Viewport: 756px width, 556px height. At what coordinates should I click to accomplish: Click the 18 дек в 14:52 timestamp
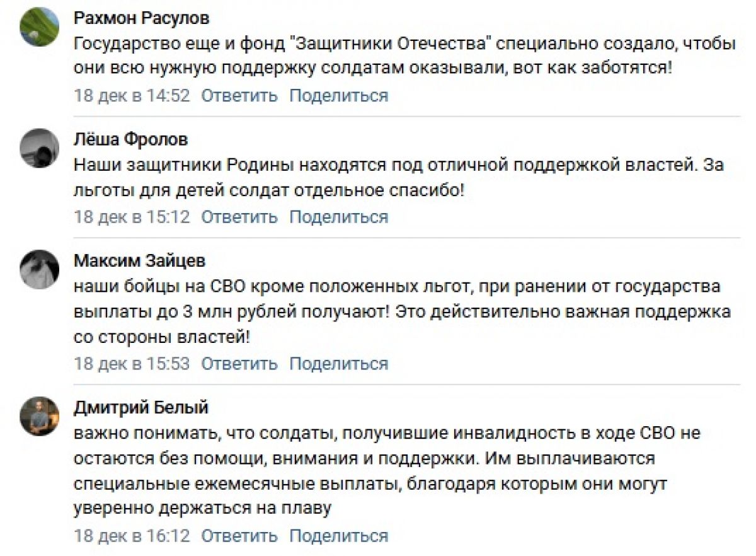(x=132, y=96)
